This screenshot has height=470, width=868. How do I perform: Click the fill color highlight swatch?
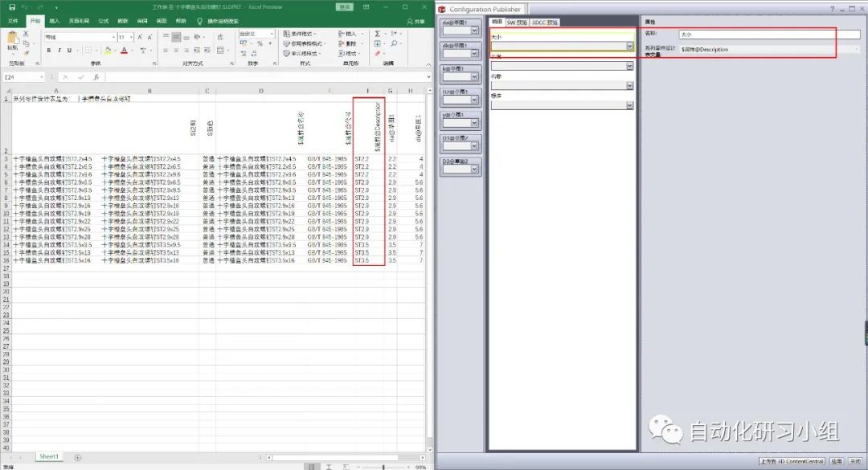108,51
